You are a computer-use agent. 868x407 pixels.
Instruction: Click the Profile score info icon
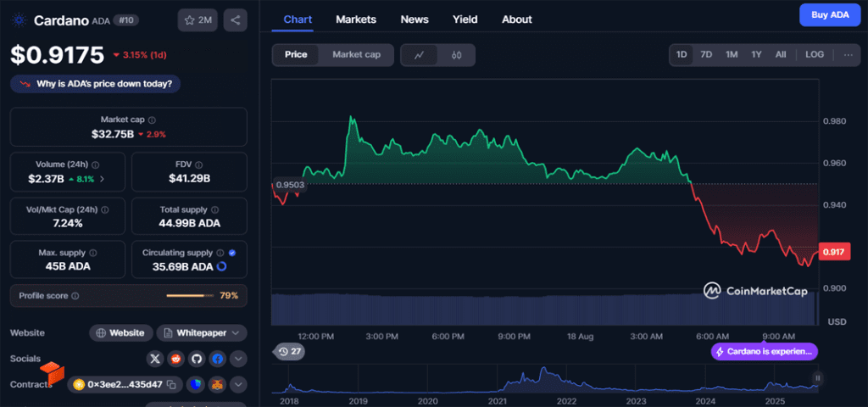click(x=75, y=296)
